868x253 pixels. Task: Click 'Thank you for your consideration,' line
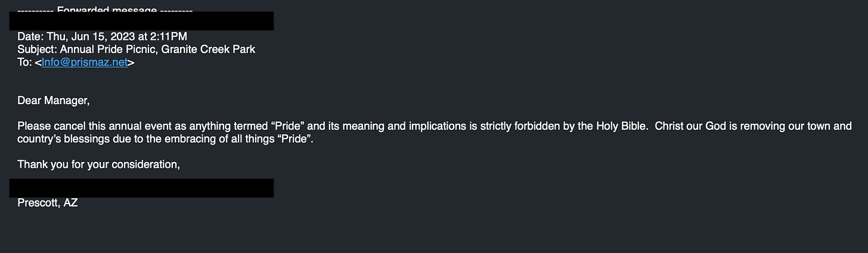(x=98, y=164)
